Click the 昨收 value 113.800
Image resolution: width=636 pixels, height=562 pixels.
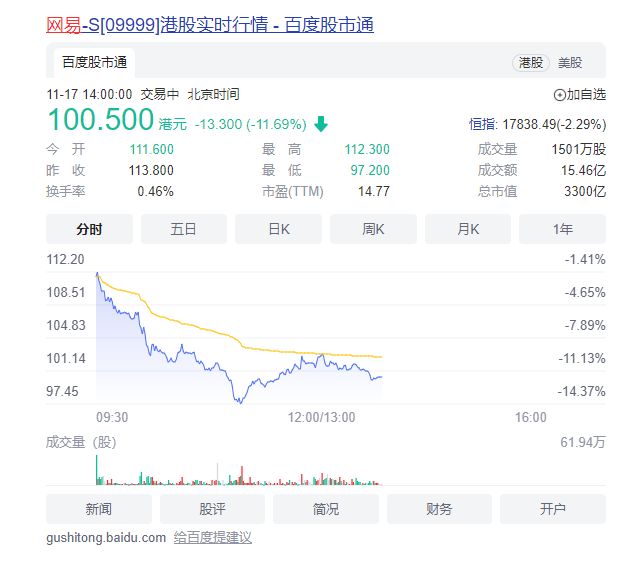(x=151, y=170)
